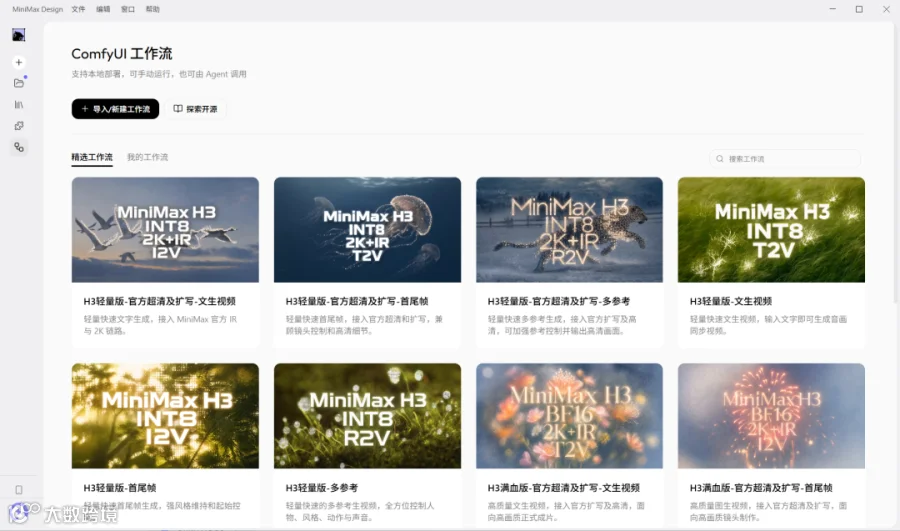The width and height of the screenshot is (900, 531).
Task: Open the user avatar in the sidebar
Action: pyautogui.click(x=18, y=35)
